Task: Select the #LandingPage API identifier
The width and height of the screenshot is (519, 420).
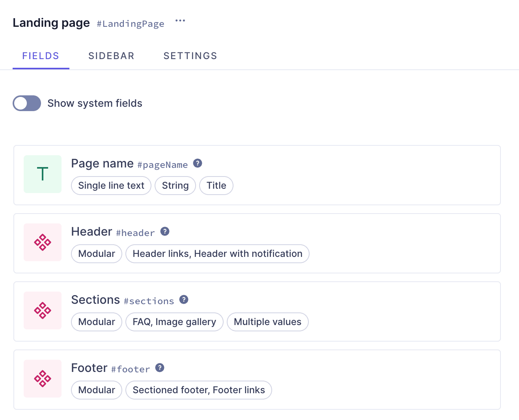Action: click(x=130, y=24)
